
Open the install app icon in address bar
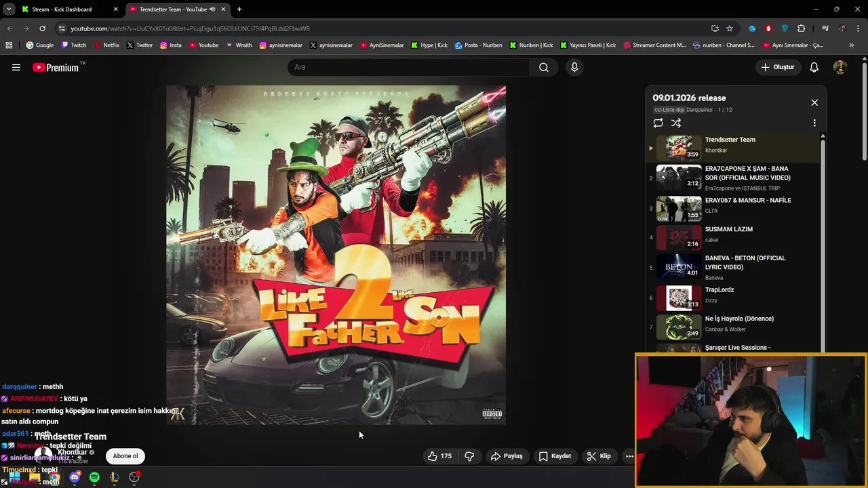[x=715, y=28]
